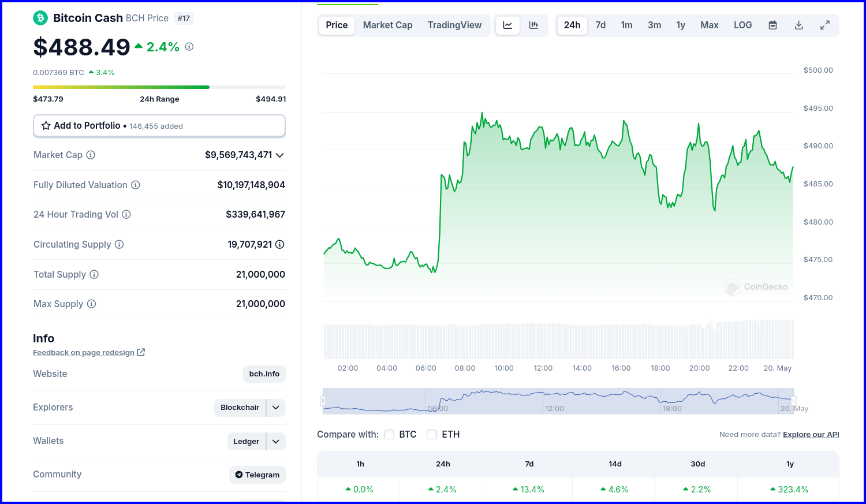Open the bch.info website chip
Screen dimensions: 866x504
[264, 374]
